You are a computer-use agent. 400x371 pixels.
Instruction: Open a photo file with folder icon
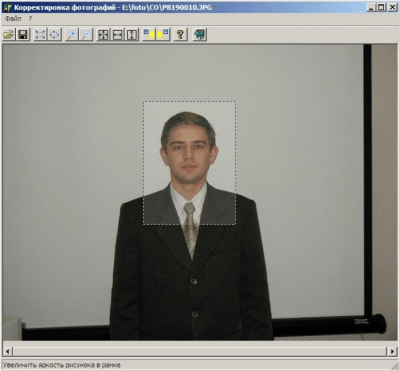(9, 34)
